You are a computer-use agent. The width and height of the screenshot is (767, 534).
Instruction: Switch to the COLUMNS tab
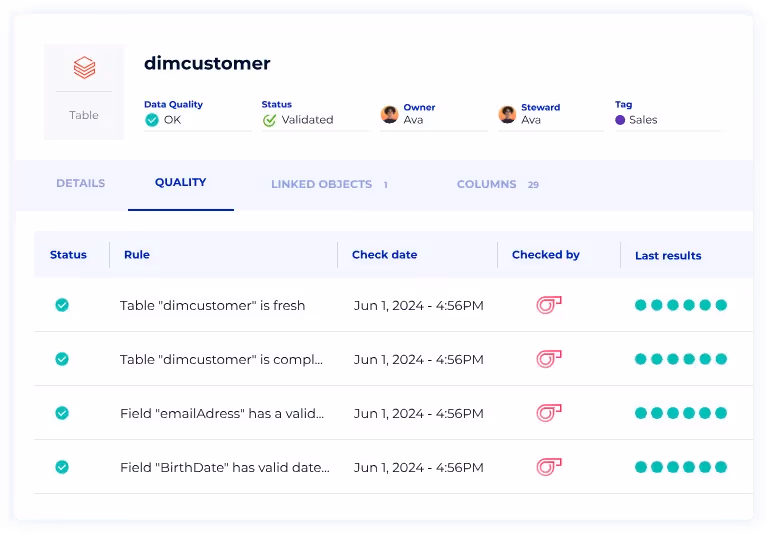pyautogui.click(x=486, y=184)
